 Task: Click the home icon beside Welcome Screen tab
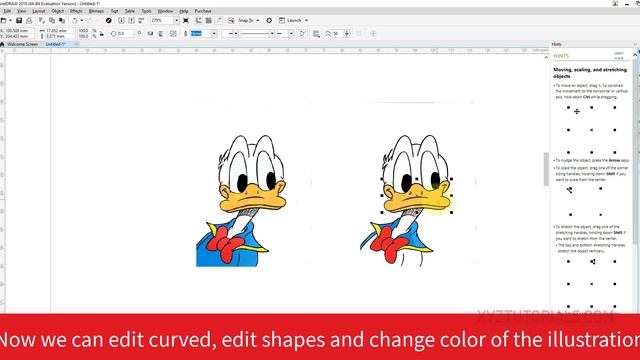[2, 44]
